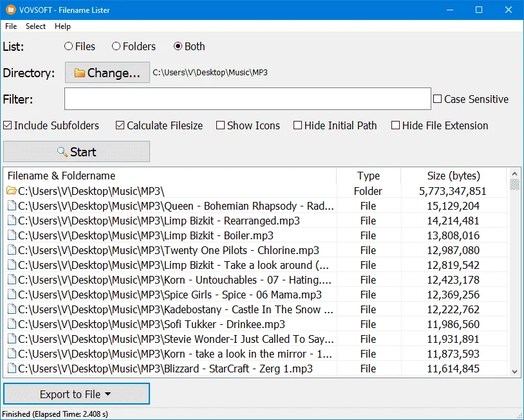Open the Select menu
524x420 pixels.
(x=35, y=26)
